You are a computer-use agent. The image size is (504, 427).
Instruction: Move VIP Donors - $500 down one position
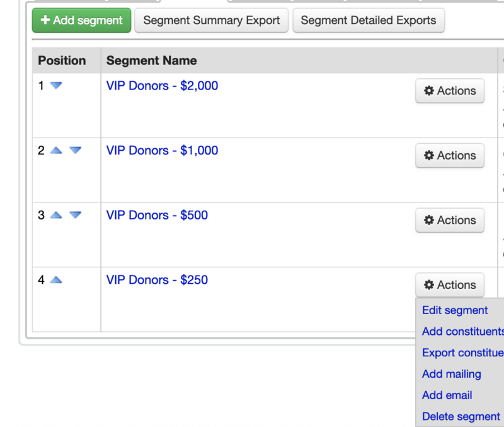pos(75,215)
